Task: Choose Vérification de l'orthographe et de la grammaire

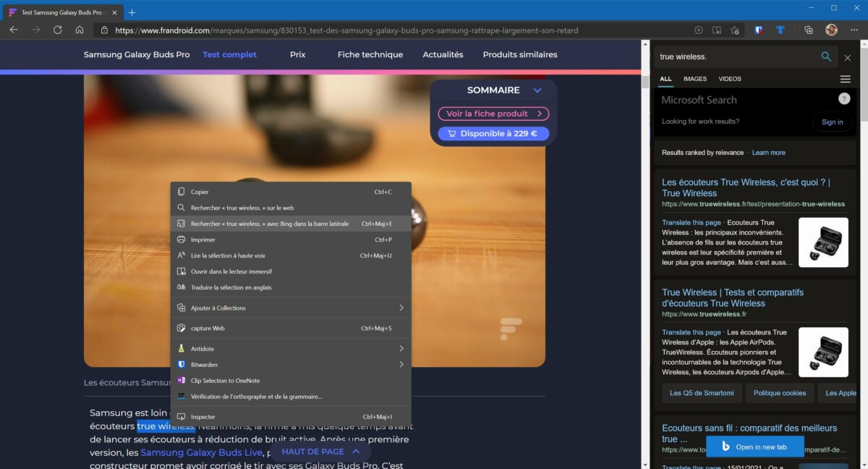Action: click(x=291, y=396)
